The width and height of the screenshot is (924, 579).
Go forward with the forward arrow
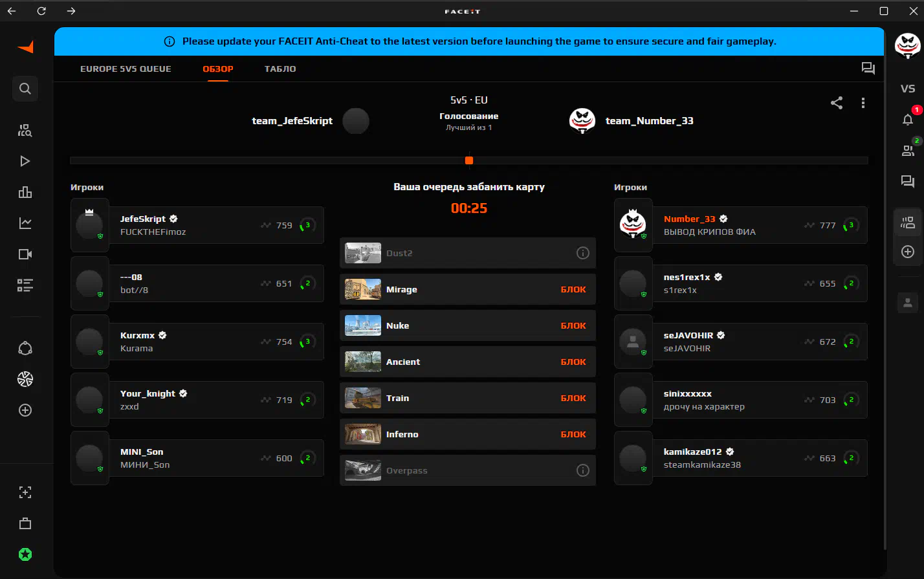pyautogui.click(x=71, y=11)
